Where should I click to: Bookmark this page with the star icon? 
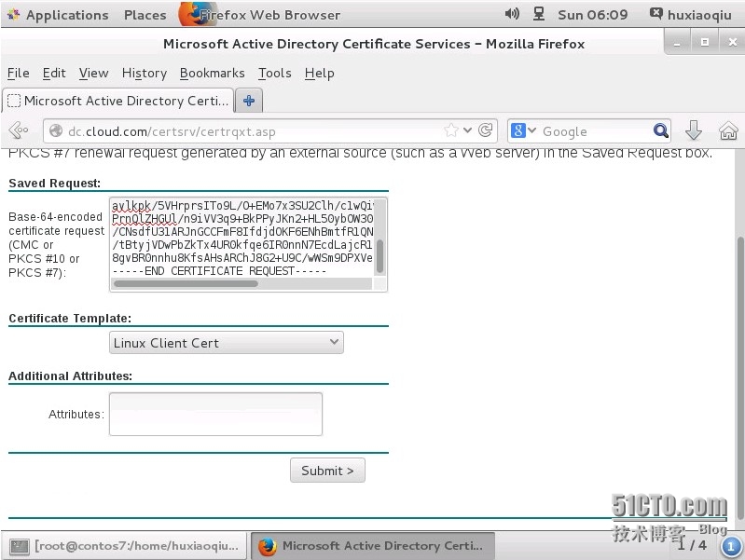(451, 130)
